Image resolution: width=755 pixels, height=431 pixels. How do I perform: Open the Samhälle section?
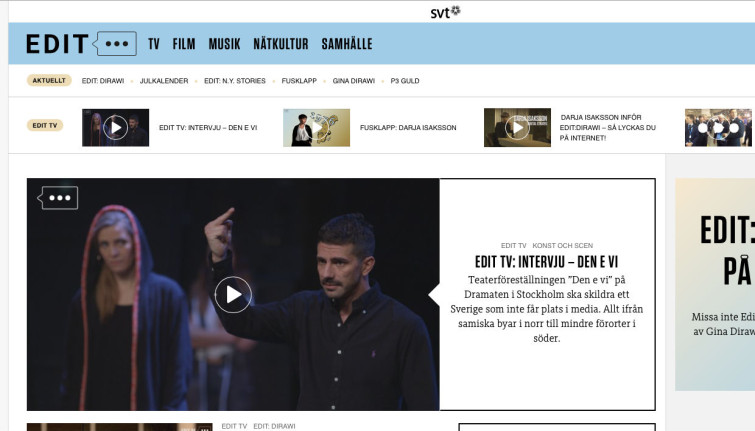tap(346, 44)
